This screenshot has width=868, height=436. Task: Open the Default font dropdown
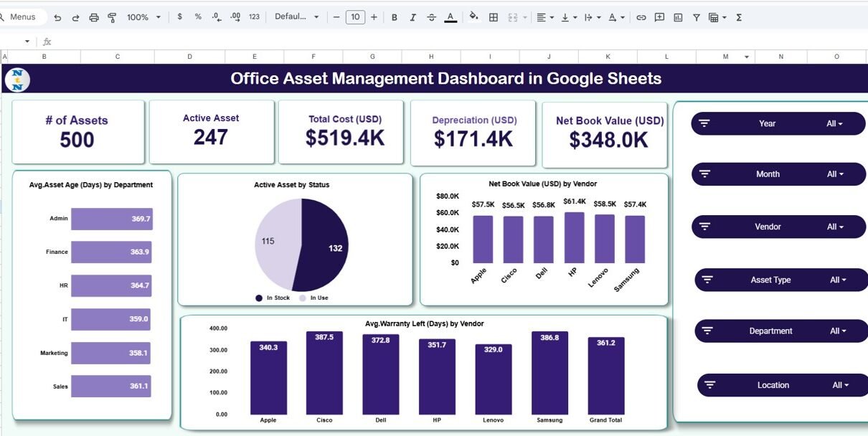click(x=297, y=17)
